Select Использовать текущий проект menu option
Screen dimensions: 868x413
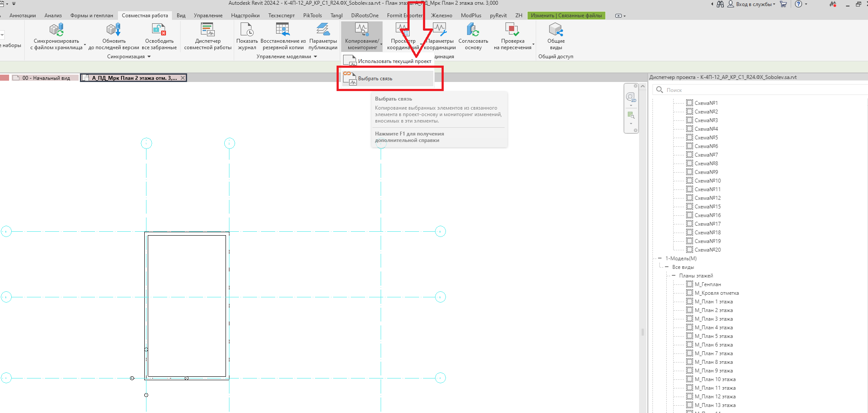pos(387,61)
